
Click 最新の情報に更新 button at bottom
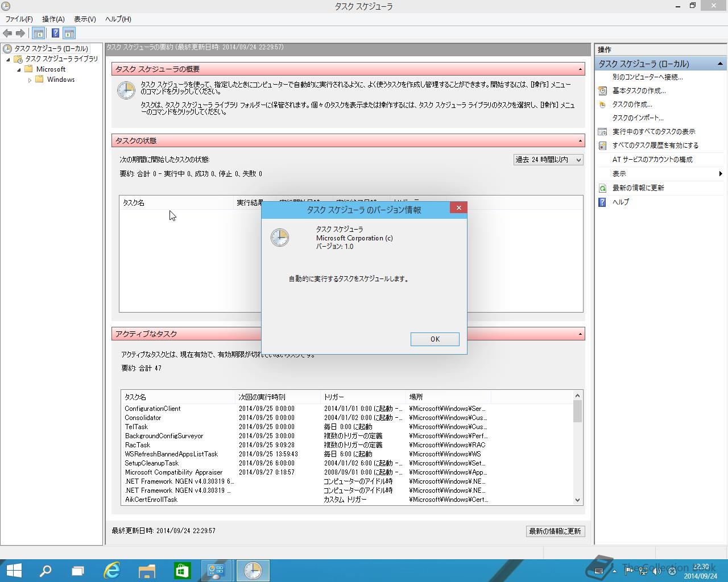[555, 531]
